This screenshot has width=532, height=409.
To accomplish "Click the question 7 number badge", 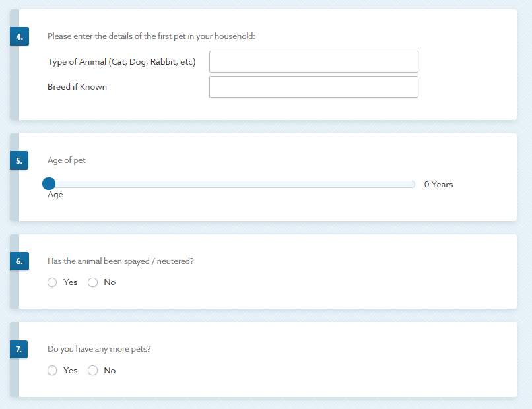I will point(19,350).
